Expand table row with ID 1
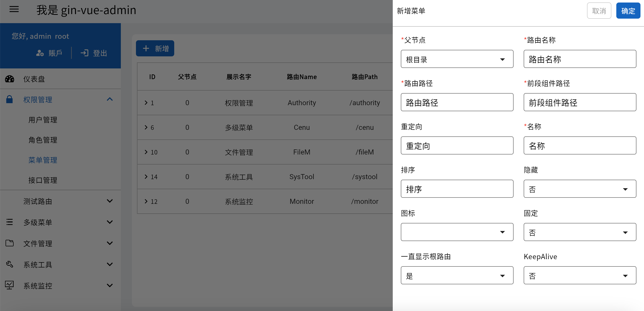644x311 pixels. click(146, 103)
